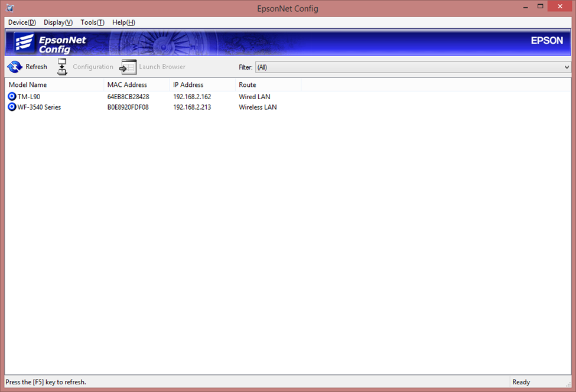Click the app icon in title bar
This screenshot has width=576, height=392.
click(x=10, y=8)
